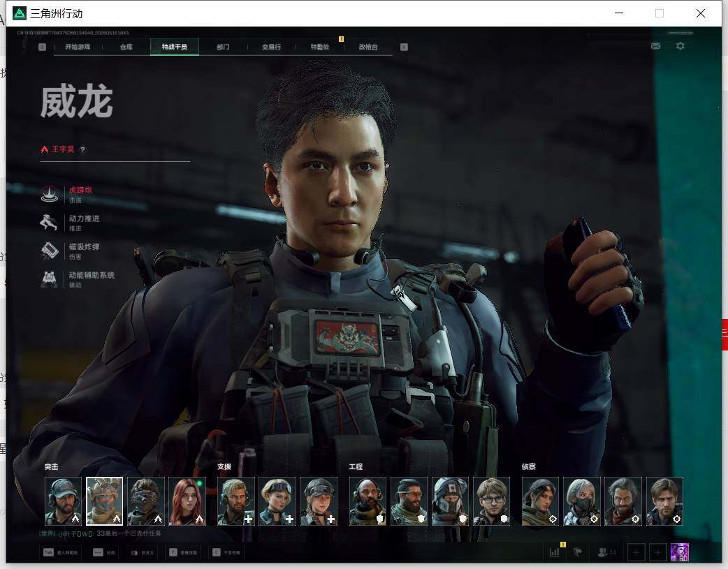The image size is (728, 569).
Task: Open the 仓库 tab
Action: pos(126,47)
